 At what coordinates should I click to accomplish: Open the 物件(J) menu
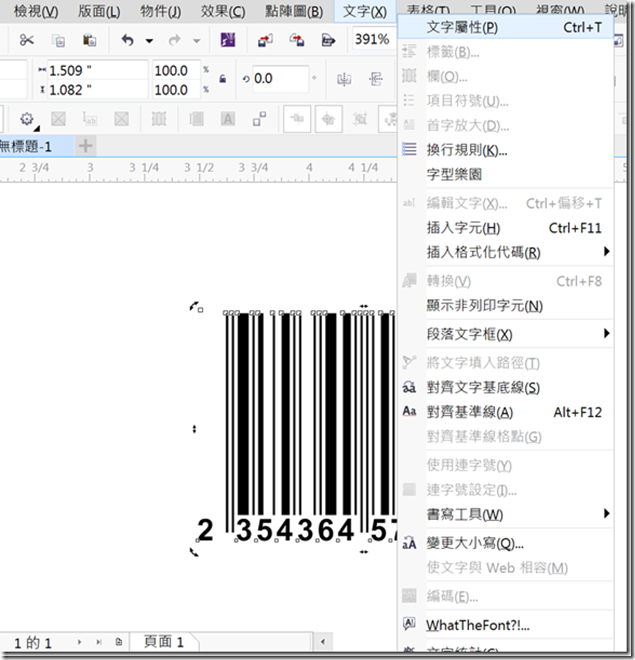161,11
